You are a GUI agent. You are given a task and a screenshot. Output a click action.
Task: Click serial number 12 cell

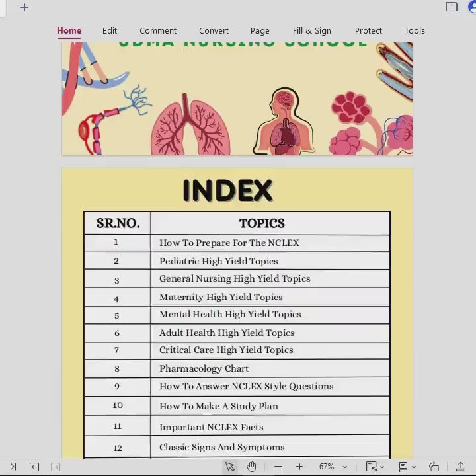117,446
